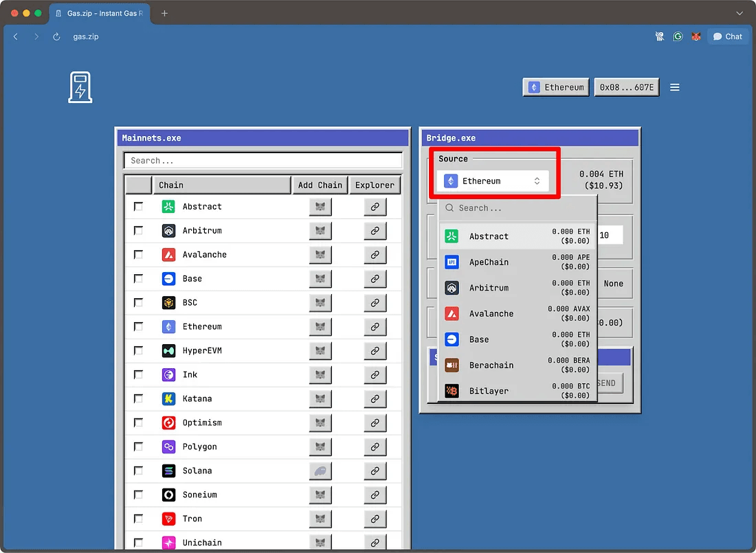Click the Polygon chain row name

tap(199, 447)
